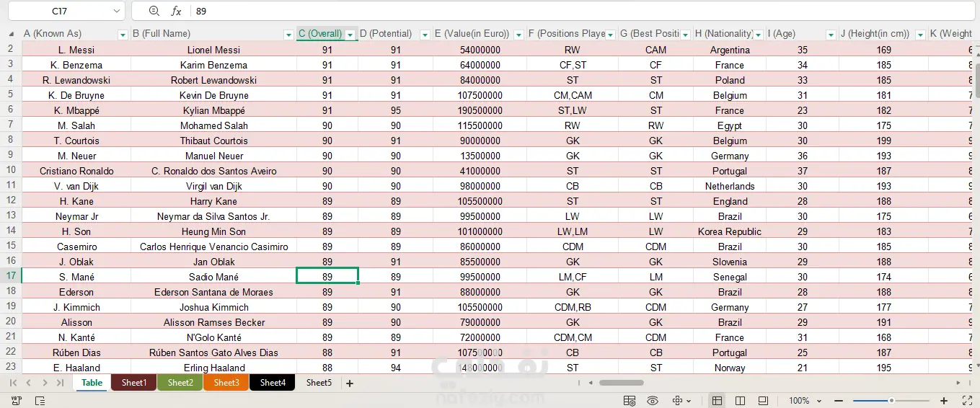Click the sheet settings icon in status bar
This screenshot has width=980, height=408.
[x=630, y=401]
